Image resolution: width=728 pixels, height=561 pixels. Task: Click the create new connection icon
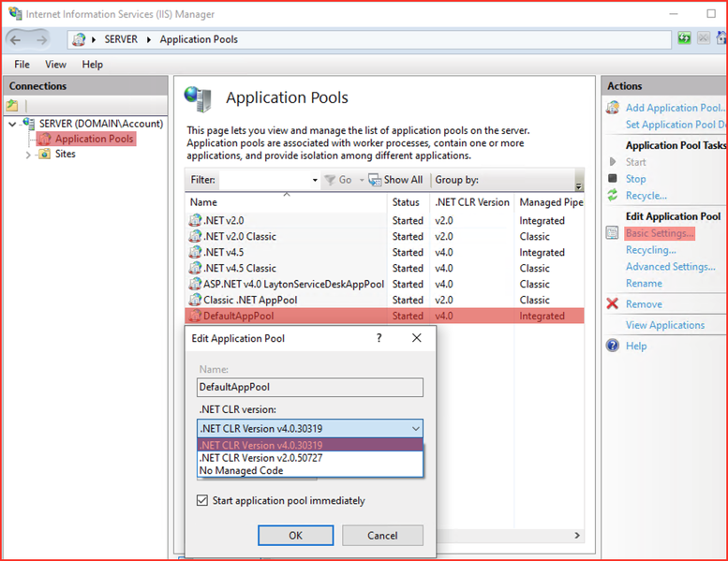pos(12,105)
